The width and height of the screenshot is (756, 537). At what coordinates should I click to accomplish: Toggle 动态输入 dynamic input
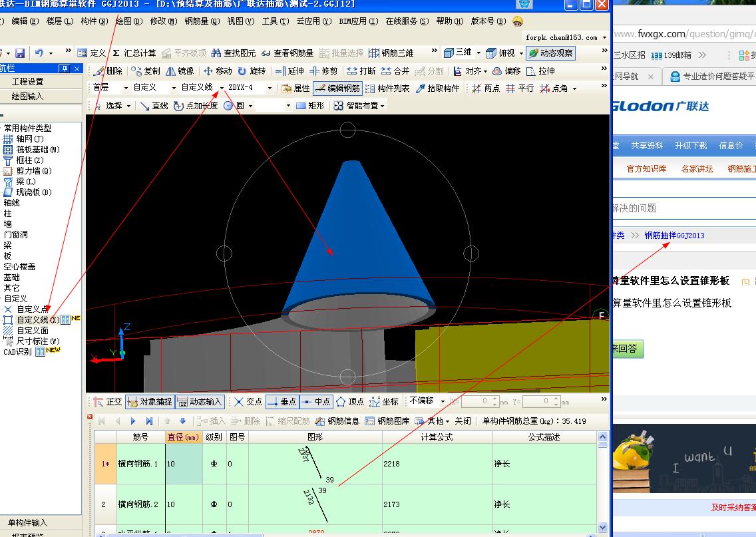(x=199, y=401)
